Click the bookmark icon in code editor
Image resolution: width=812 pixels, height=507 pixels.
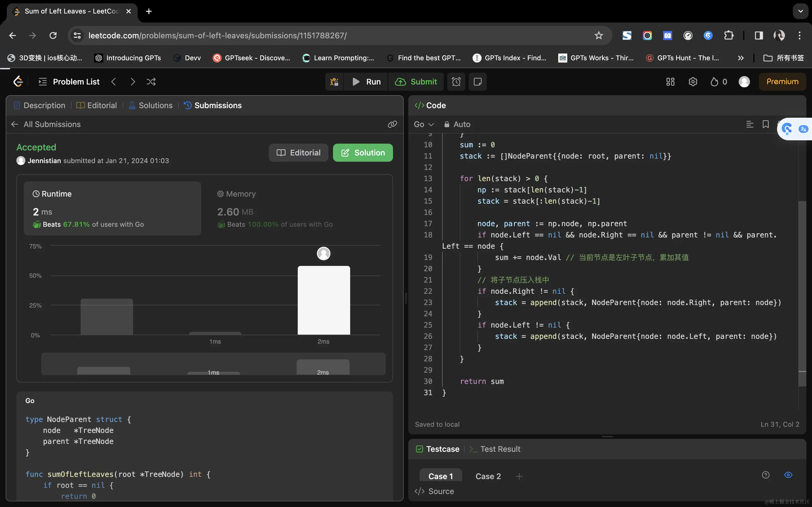pos(765,124)
